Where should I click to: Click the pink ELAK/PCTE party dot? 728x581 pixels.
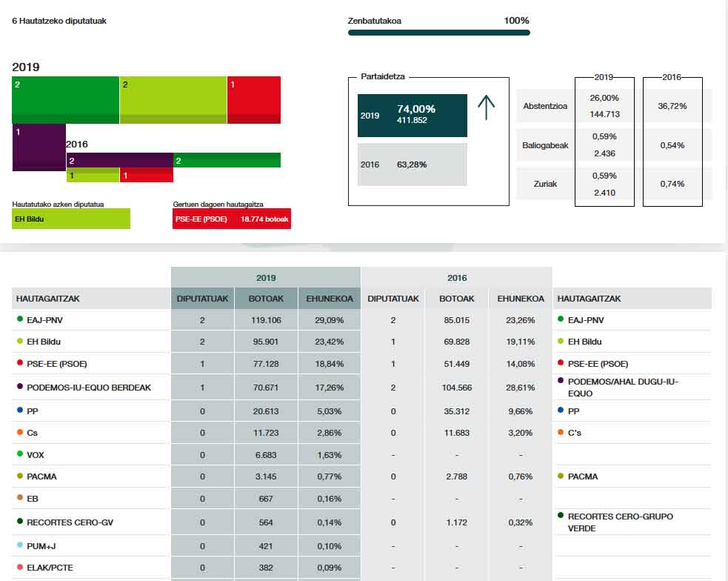coord(19,568)
